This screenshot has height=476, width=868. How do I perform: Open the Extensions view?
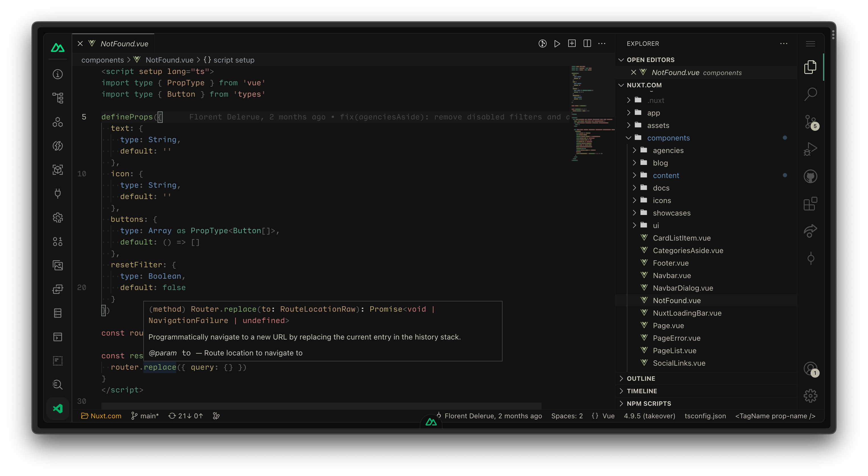[x=810, y=204]
